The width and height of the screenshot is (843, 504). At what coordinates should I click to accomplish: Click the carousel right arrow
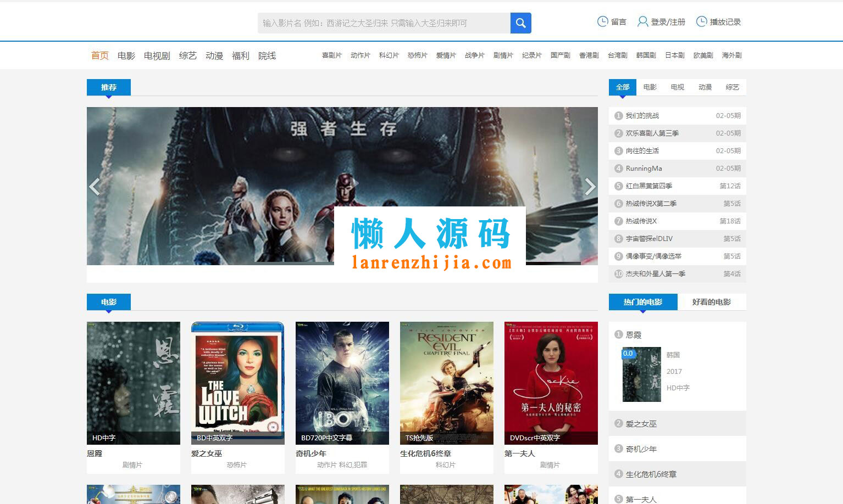(590, 187)
